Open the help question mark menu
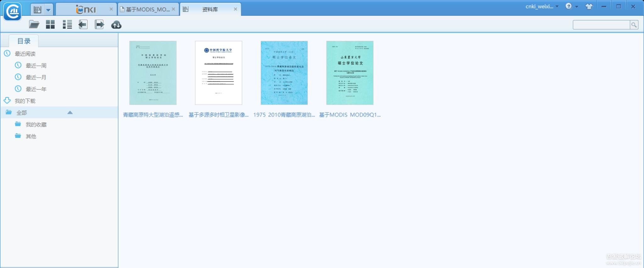Screen dimensions: 644x268 (571, 7)
